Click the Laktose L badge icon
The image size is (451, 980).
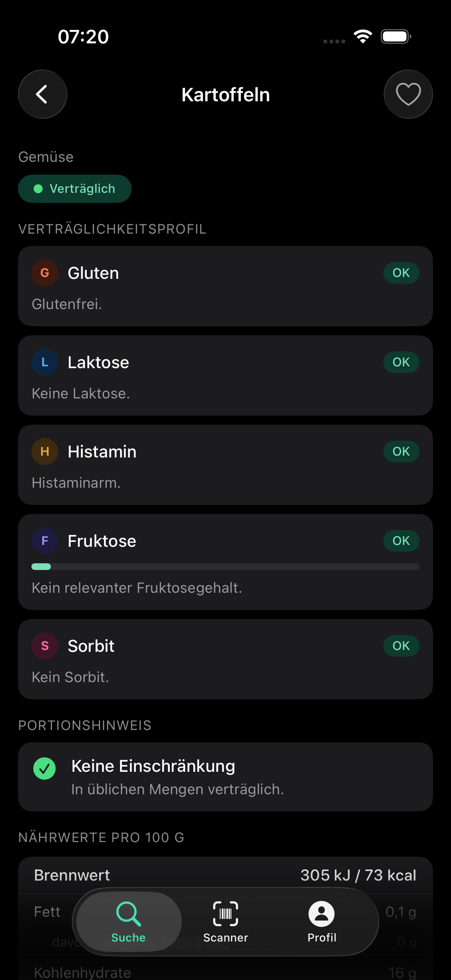tap(45, 362)
